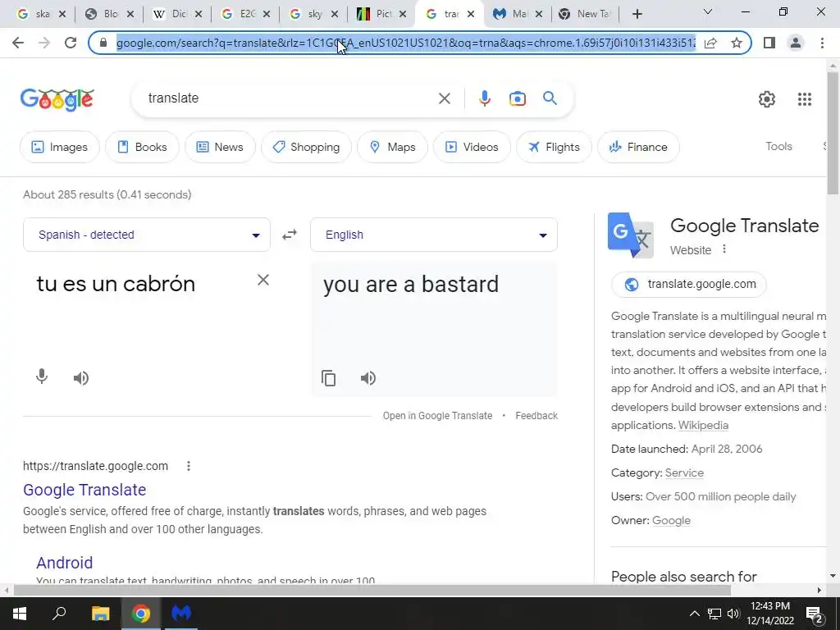Screen dimensions: 840x630
Task: Click in the Google search input field
Action: point(290,98)
